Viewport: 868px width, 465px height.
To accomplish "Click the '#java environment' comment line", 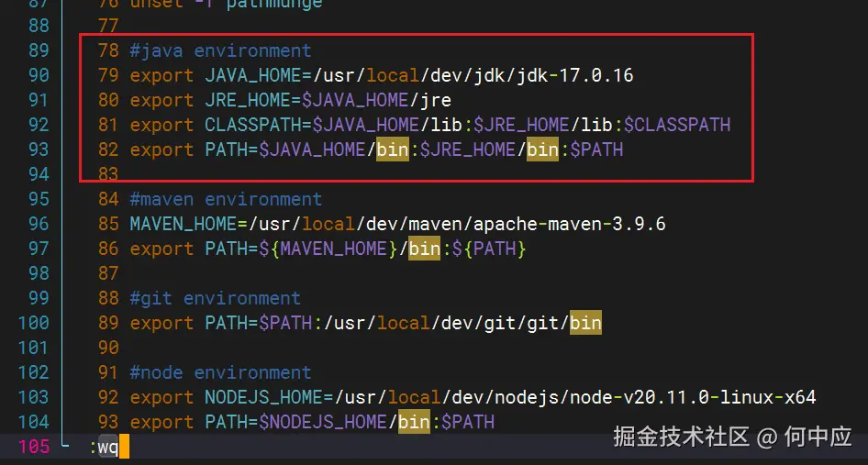I will point(220,51).
